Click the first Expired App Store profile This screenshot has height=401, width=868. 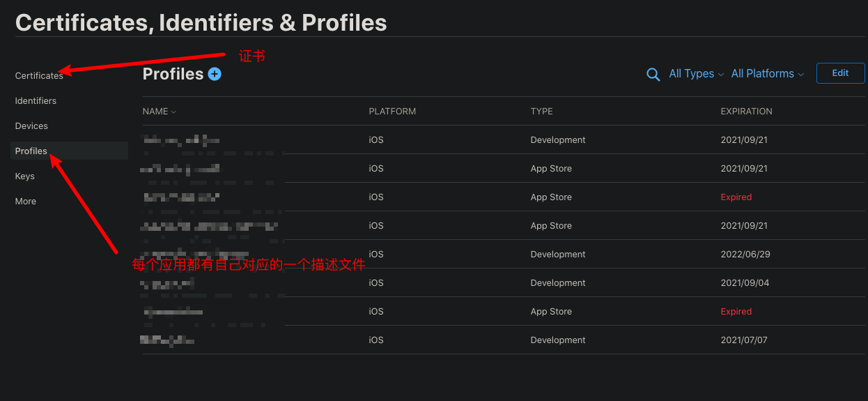504,197
